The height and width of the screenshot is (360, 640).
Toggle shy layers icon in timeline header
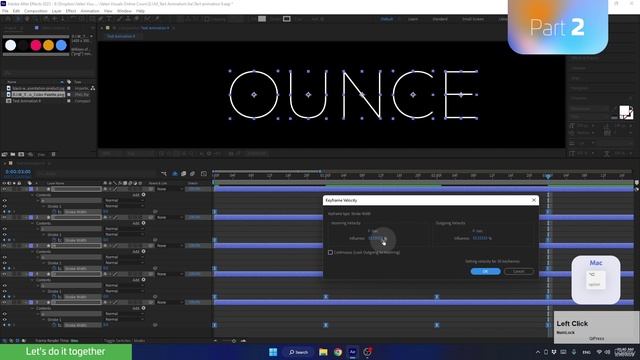pos(175,174)
